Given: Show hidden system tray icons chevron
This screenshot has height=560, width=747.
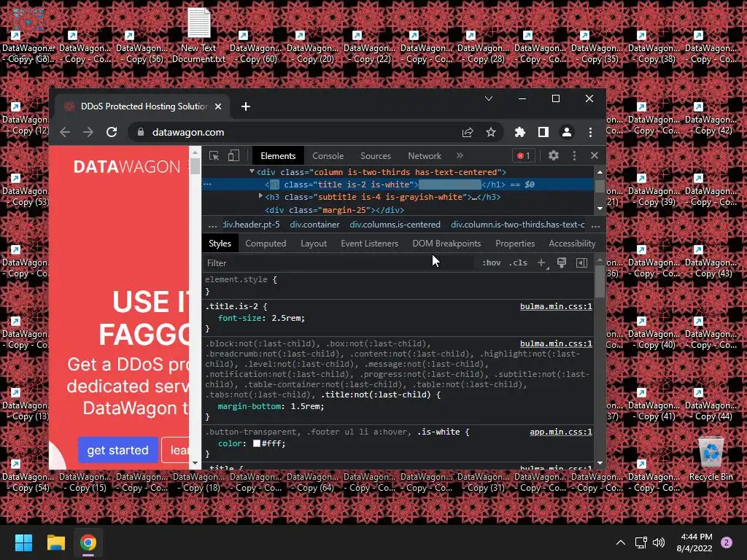Looking at the screenshot, I should (x=620, y=542).
